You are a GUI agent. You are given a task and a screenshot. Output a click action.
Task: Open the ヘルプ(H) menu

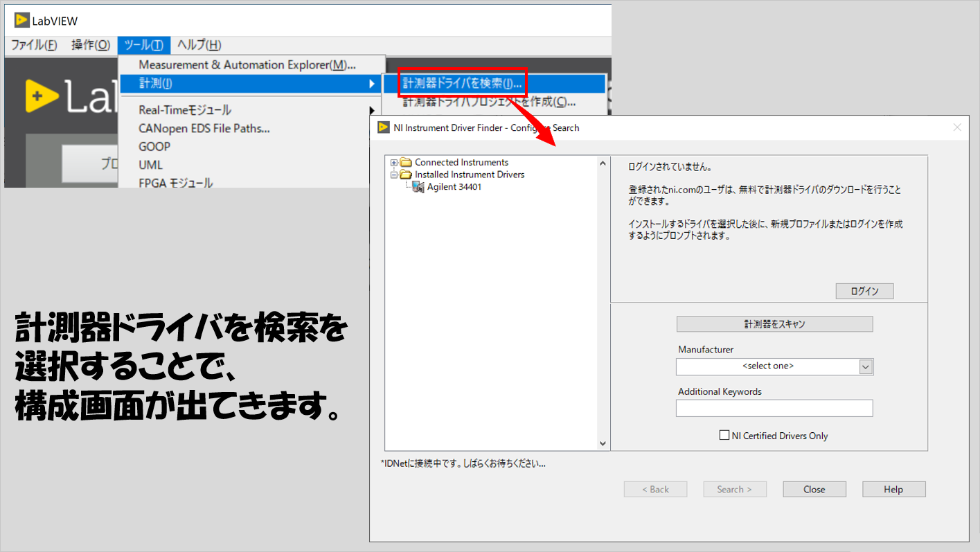pyautogui.click(x=199, y=45)
